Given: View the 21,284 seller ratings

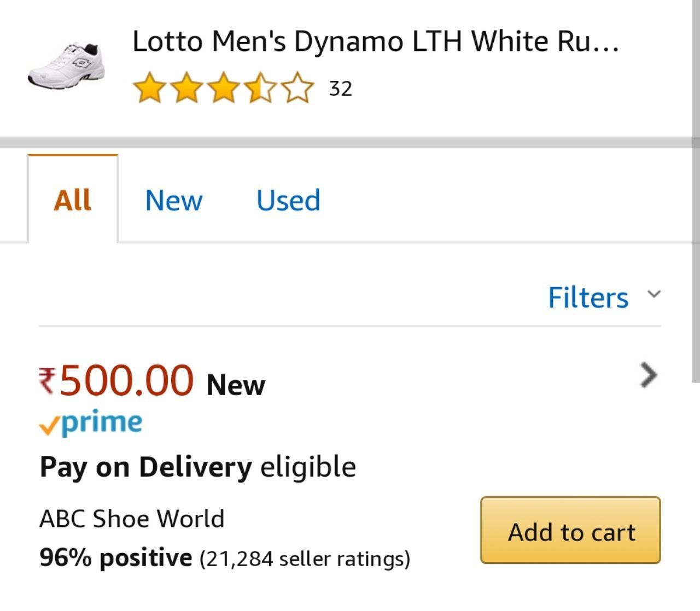Looking at the screenshot, I should tap(305, 559).
